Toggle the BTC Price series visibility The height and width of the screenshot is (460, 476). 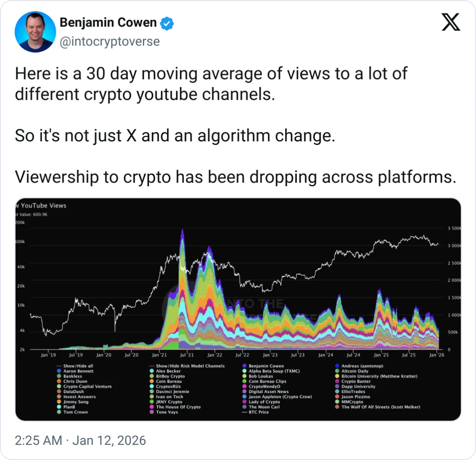258,412
